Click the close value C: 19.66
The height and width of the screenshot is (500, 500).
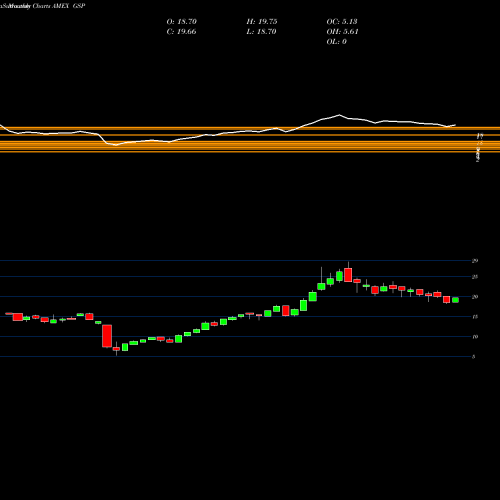pos(181,32)
